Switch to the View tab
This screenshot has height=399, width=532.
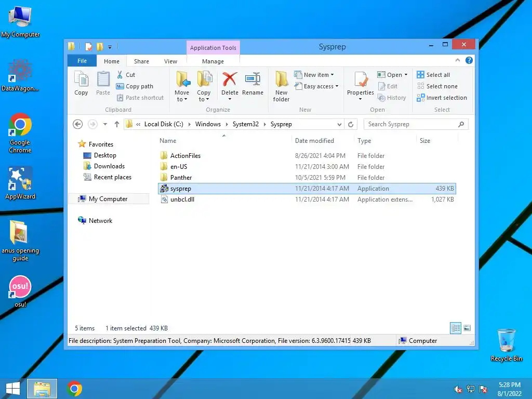170,61
